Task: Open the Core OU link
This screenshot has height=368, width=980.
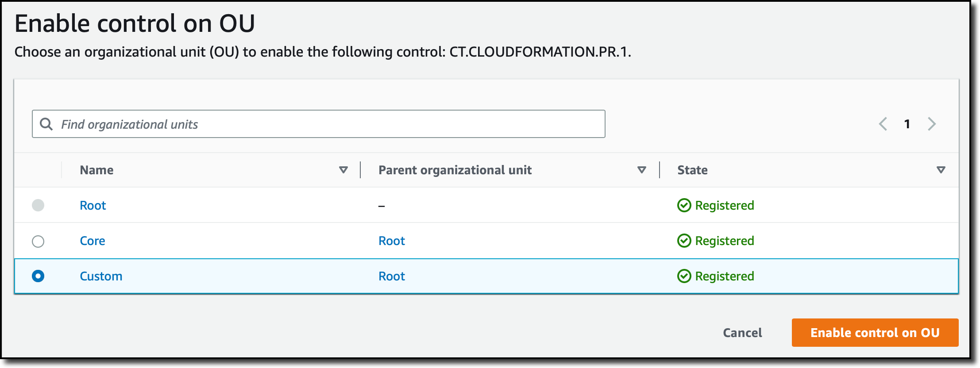Action: 93,241
